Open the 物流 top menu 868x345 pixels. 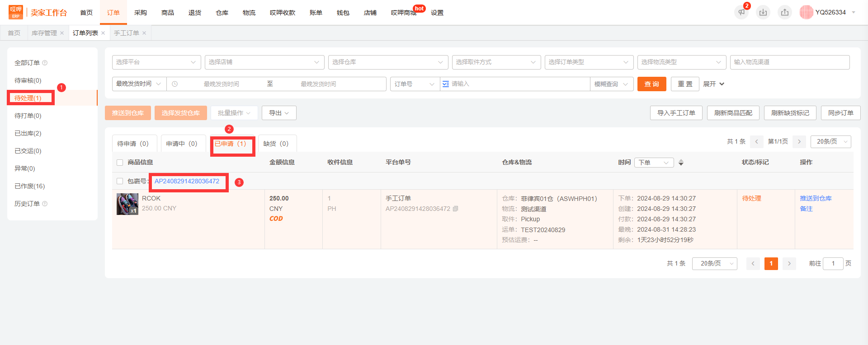(249, 13)
